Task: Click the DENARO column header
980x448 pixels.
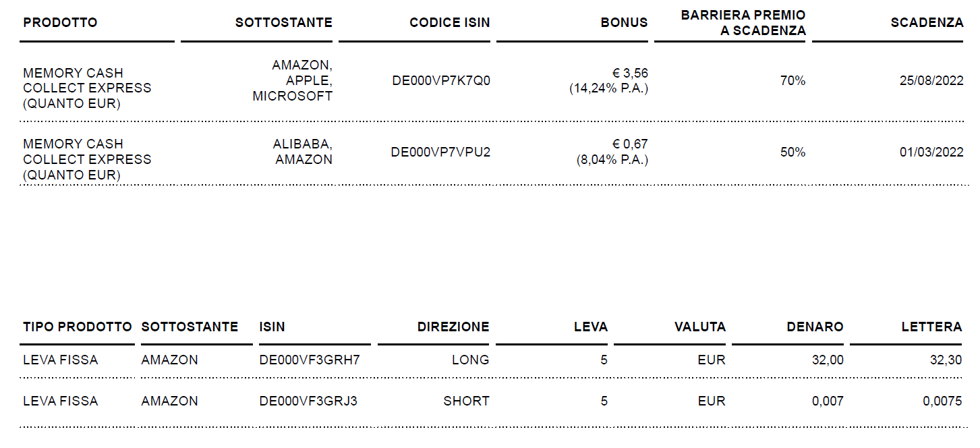Action: (x=815, y=327)
